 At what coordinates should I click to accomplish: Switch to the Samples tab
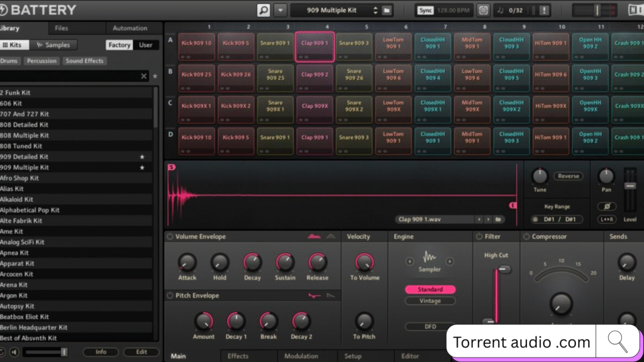click(x=54, y=45)
